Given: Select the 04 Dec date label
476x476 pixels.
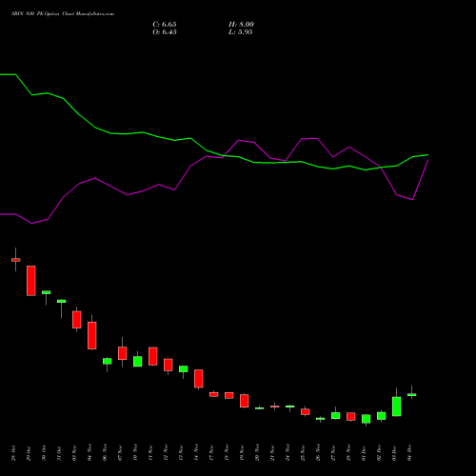Looking at the screenshot, I should coord(409,453).
